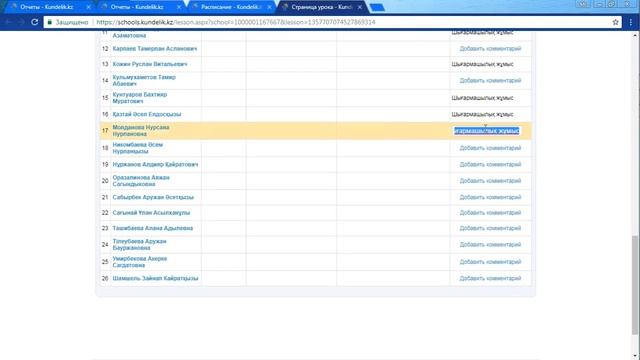
Task: Add a comment for student row 18
Action: point(490,148)
